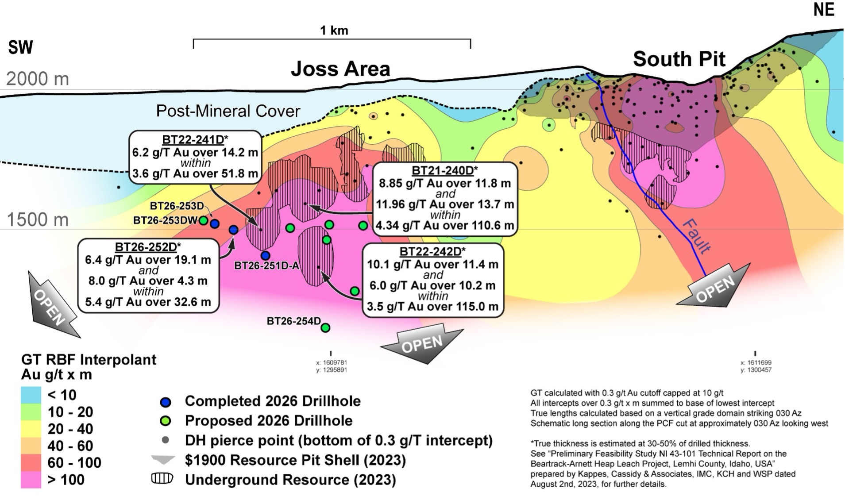Click the DH pierce point legend dot
This screenshot has height=504, width=845.
coord(165,440)
